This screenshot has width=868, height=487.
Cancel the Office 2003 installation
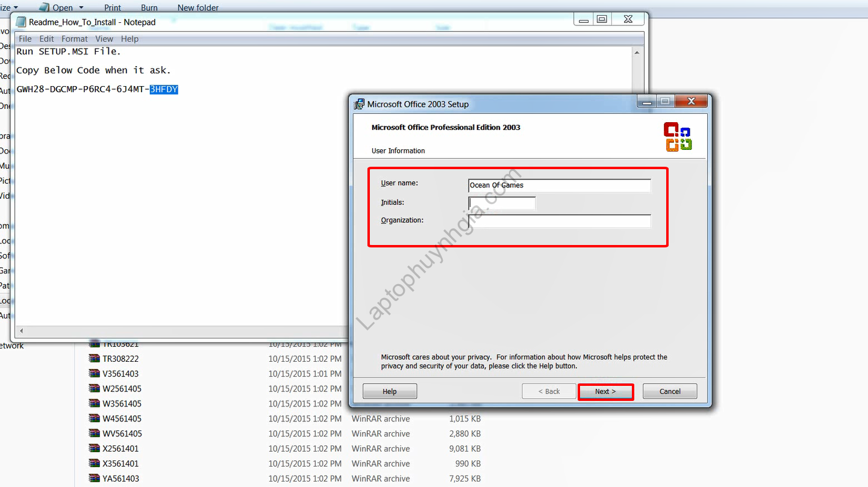click(x=669, y=391)
